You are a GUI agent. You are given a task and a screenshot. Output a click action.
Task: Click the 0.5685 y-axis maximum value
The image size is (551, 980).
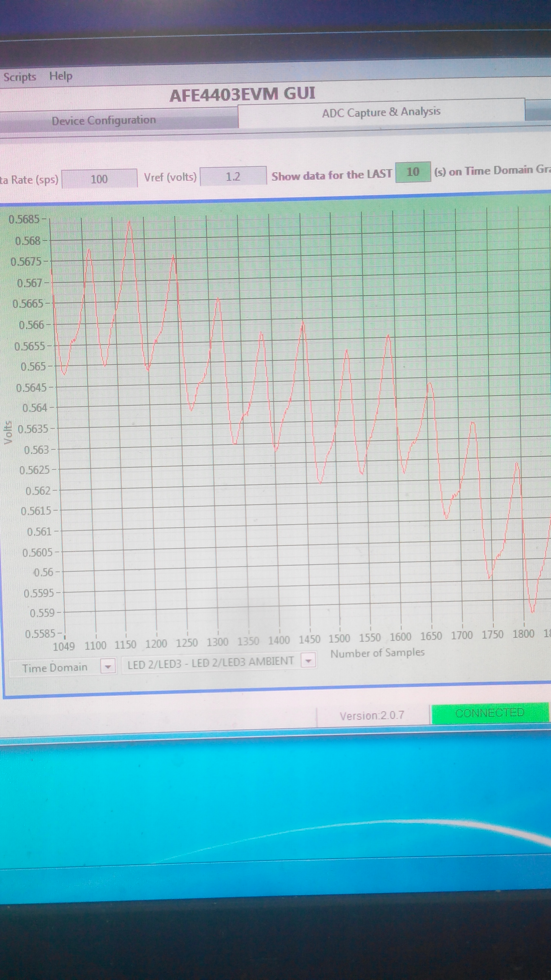click(x=24, y=219)
